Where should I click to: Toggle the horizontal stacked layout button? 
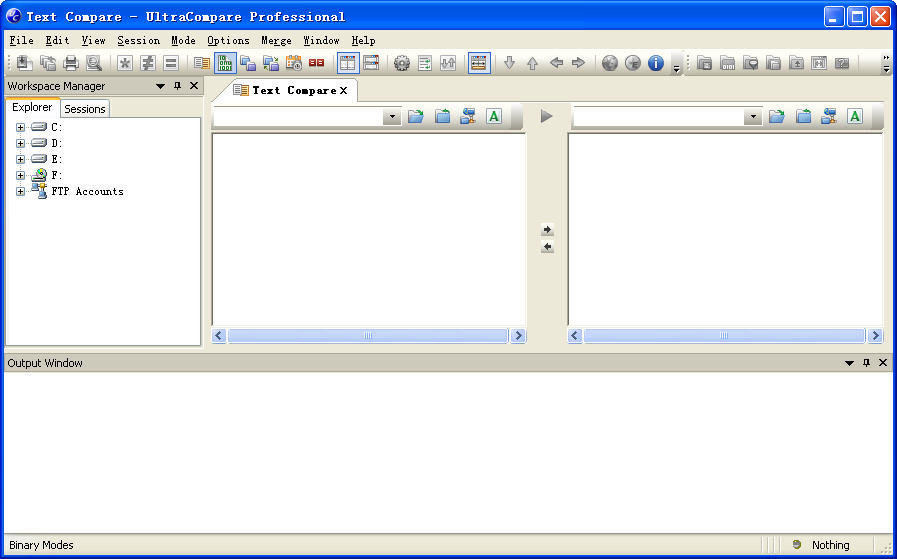coord(371,63)
